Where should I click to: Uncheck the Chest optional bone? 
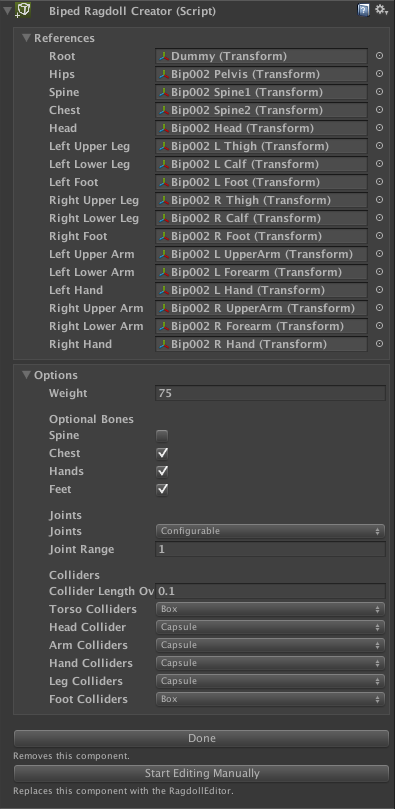pos(162,454)
